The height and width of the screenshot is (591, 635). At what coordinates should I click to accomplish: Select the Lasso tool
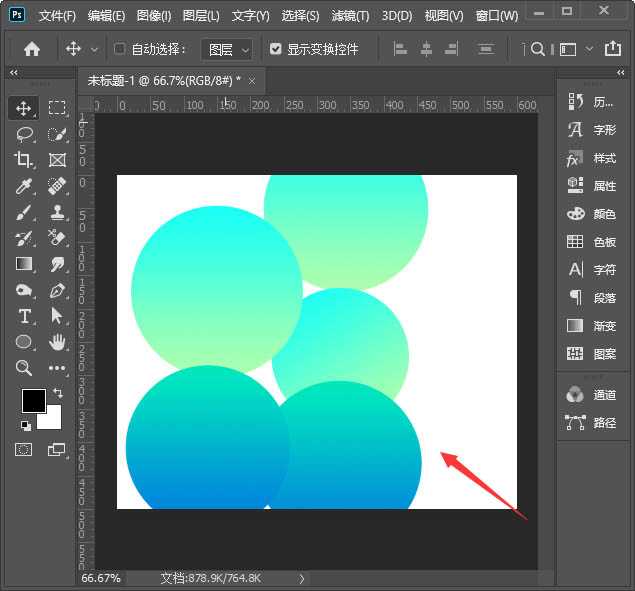point(25,134)
